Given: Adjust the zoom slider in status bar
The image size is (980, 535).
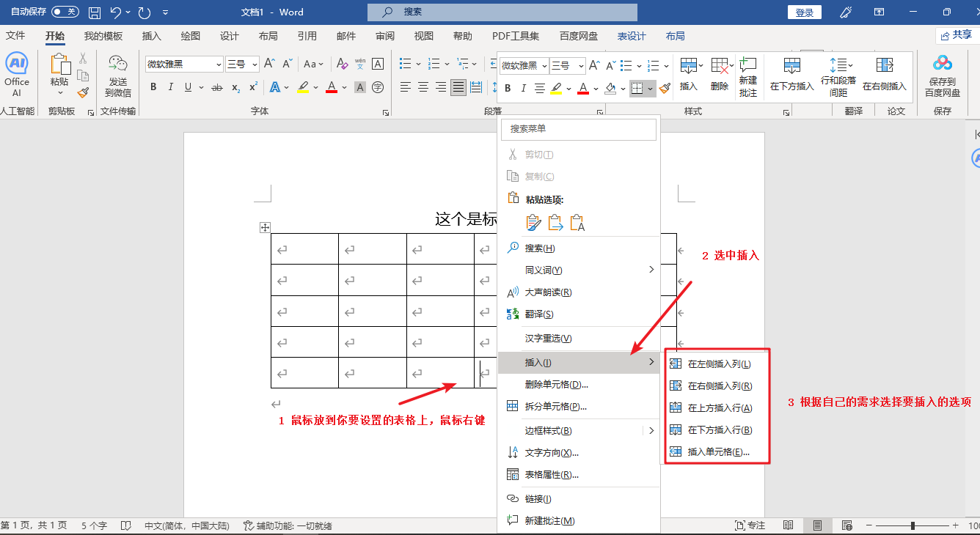Looking at the screenshot, I should 913,525.
